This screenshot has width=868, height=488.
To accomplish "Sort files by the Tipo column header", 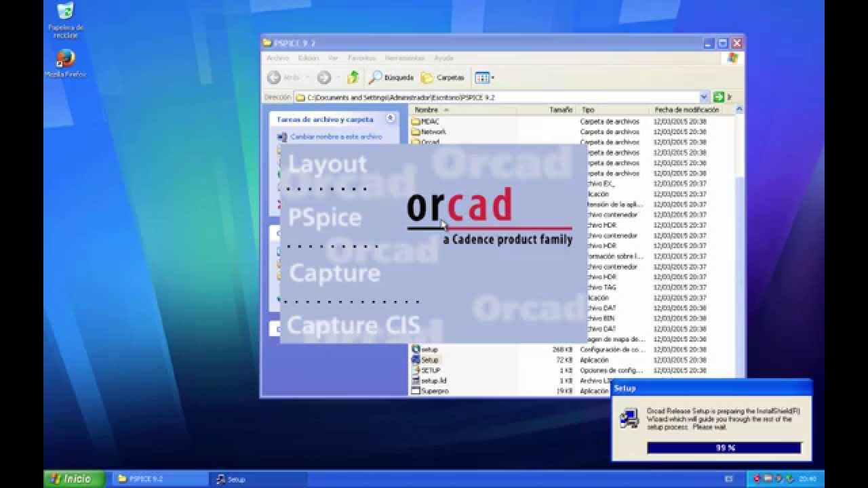I will tap(614, 110).
